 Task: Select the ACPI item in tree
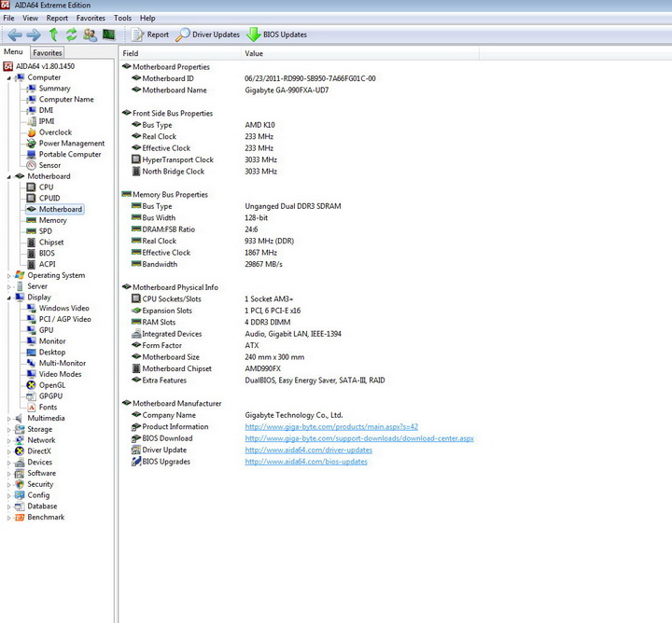(x=48, y=264)
